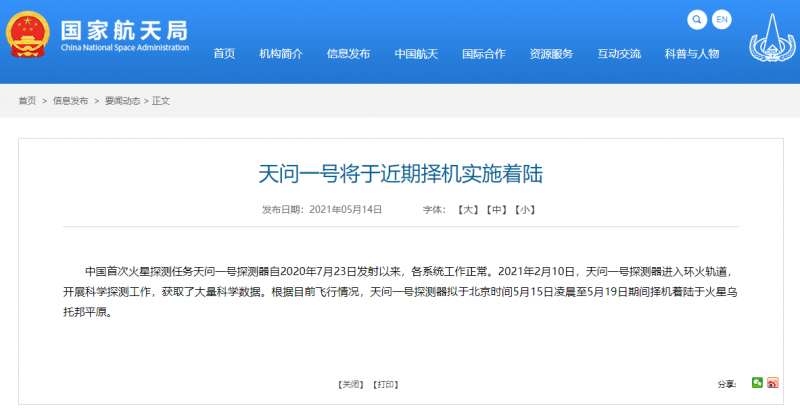Go to 要闻动态 in the breadcrumb
The image size is (800, 413).
click(122, 101)
